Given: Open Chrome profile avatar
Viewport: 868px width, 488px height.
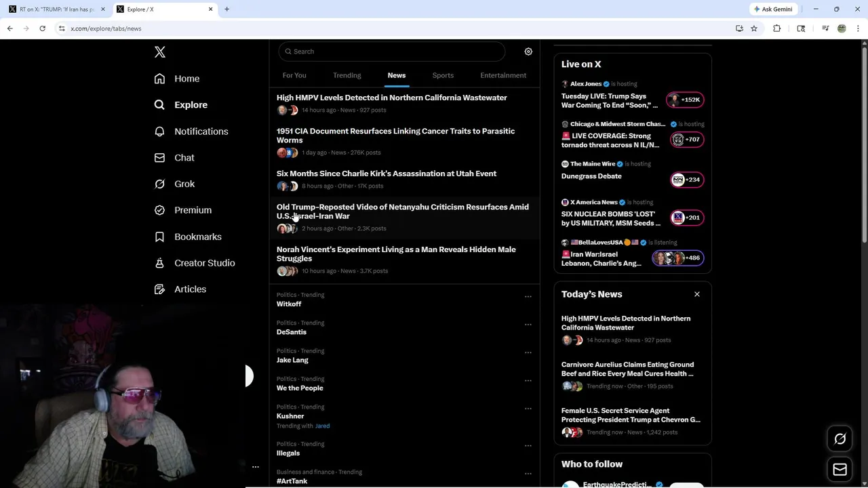Looking at the screenshot, I should pos(842,28).
